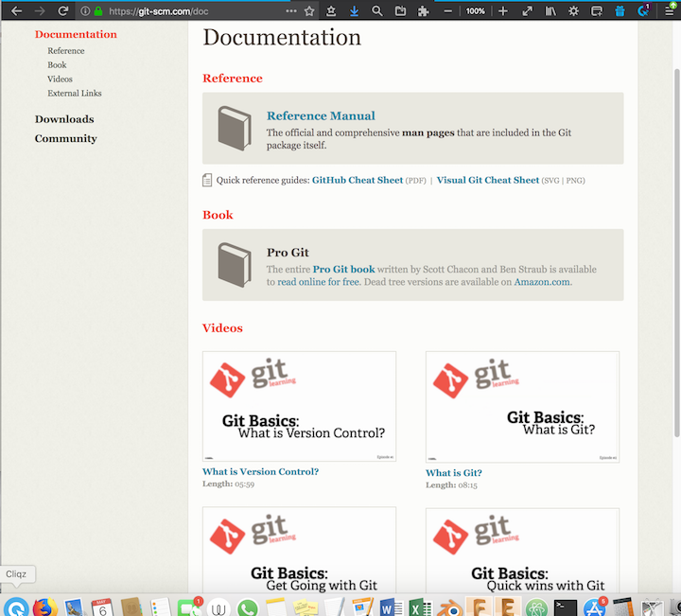
Task: Open Calendar in the Dock
Action: pyautogui.click(x=102, y=607)
